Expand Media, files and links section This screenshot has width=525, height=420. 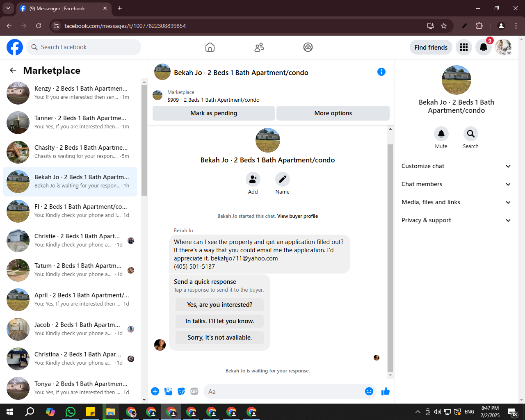(456, 202)
